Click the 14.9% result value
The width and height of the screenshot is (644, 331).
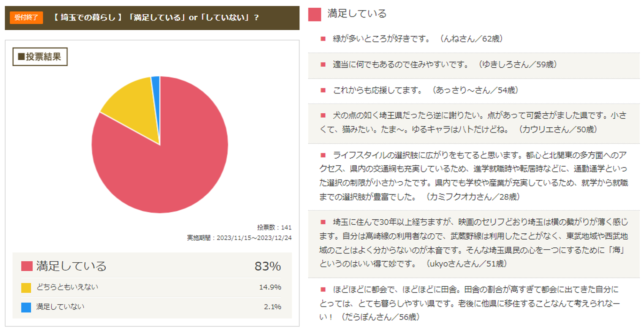click(270, 287)
